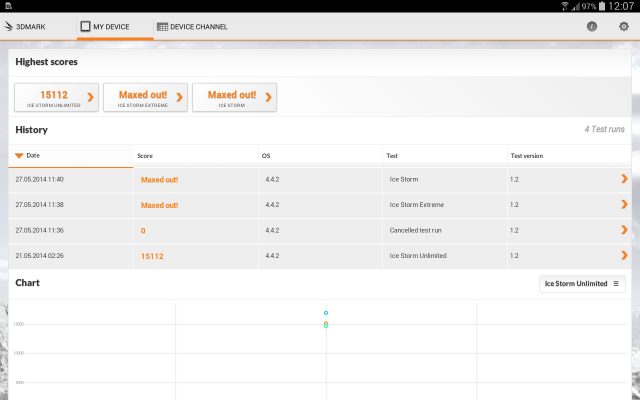This screenshot has height=400, width=640.
Task: Tap the 3DMark logo icon
Action: [9, 27]
